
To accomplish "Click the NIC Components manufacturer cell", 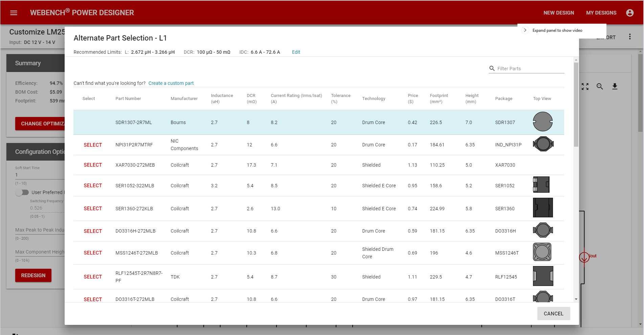I will click(x=184, y=145).
